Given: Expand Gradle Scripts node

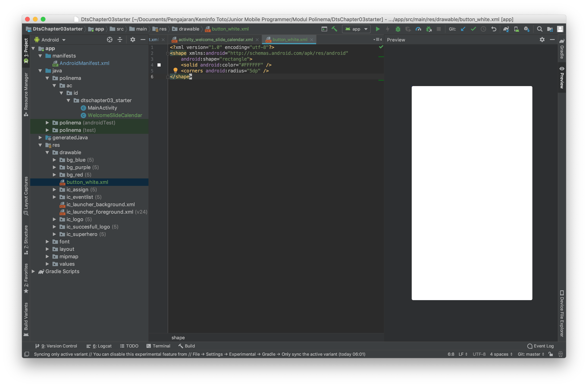Looking at the screenshot, I should (33, 272).
